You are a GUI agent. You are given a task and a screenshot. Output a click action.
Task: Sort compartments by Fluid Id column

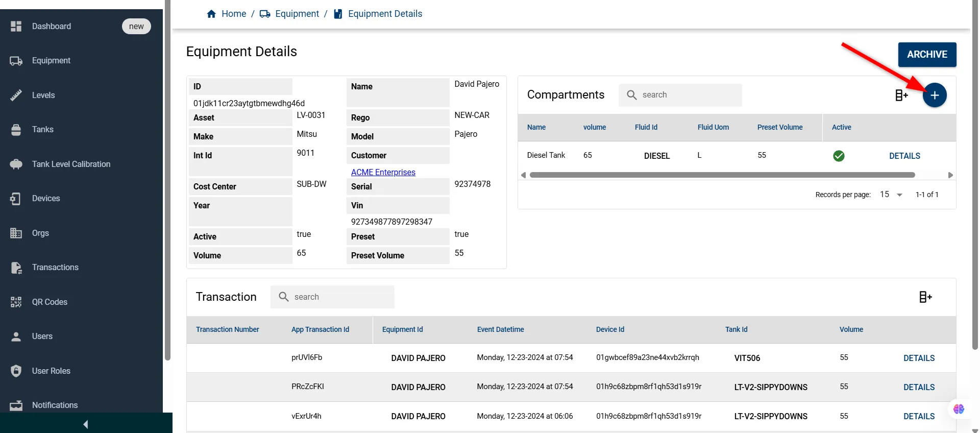(646, 127)
